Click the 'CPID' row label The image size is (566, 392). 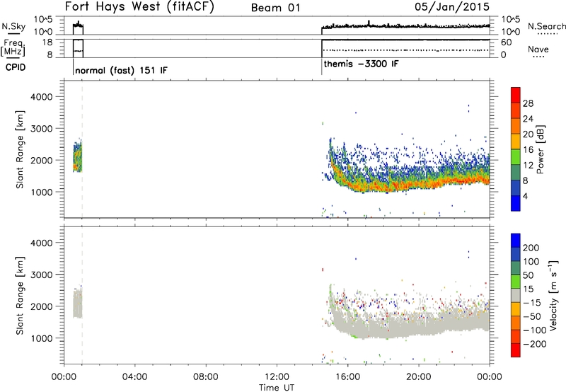click(16, 67)
